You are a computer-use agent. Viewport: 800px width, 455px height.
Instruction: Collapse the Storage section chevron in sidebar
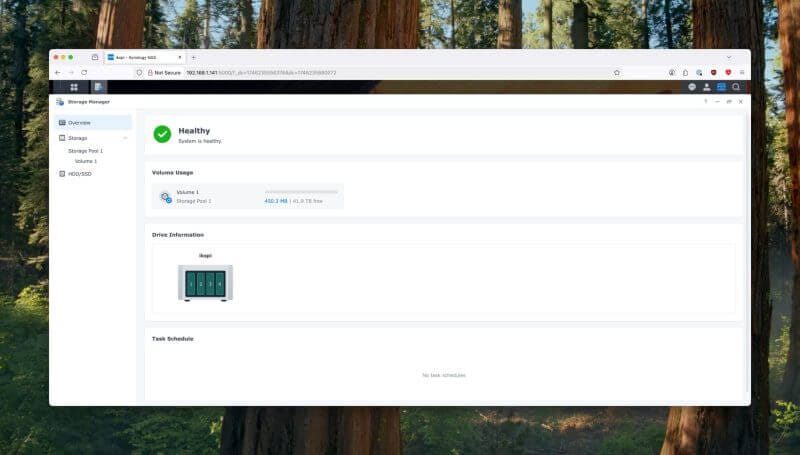pos(125,138)
